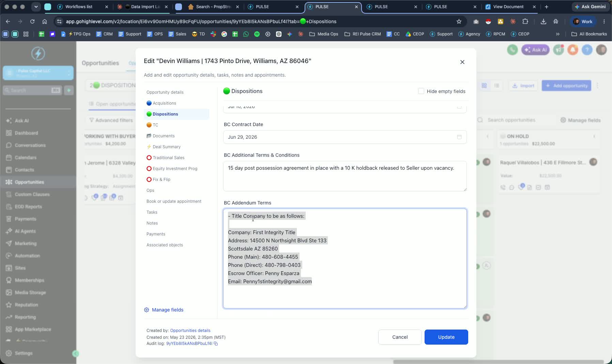
Task: Bookmark this page with the star icon
Action: click(x=459, y=21)
